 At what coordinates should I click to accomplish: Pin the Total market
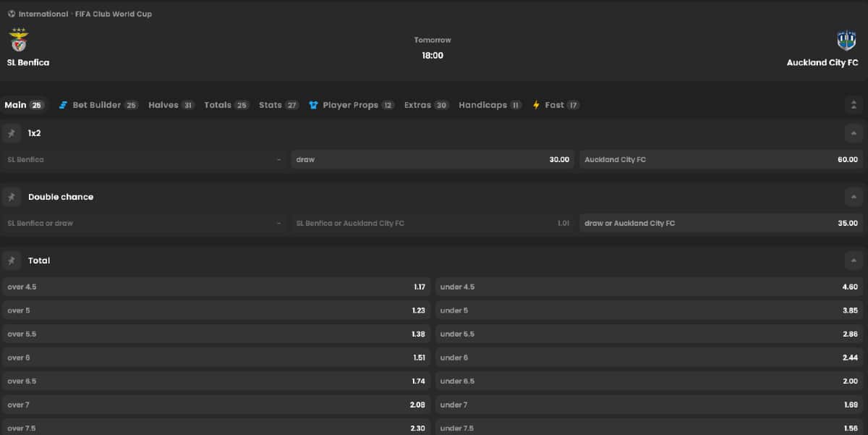(12, 261)
